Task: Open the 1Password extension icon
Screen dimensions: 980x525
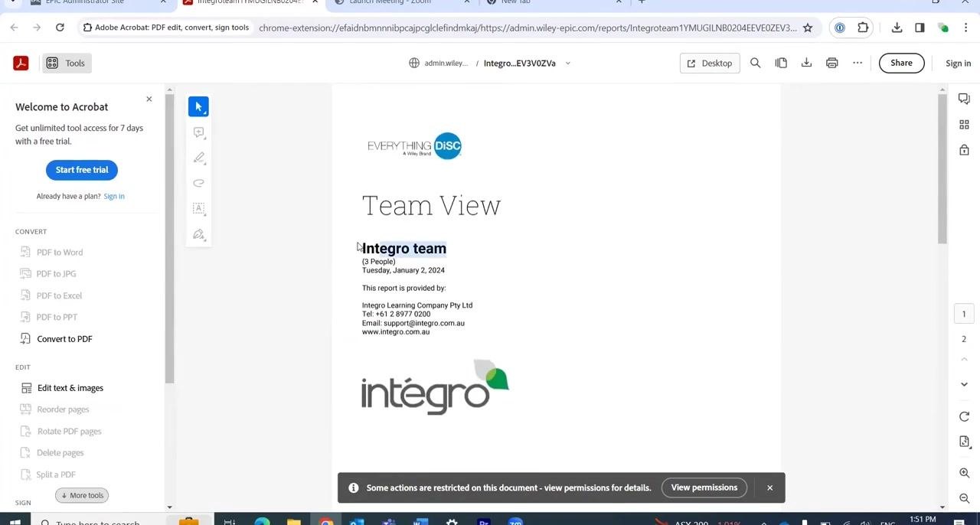Action: click(840, 28)
